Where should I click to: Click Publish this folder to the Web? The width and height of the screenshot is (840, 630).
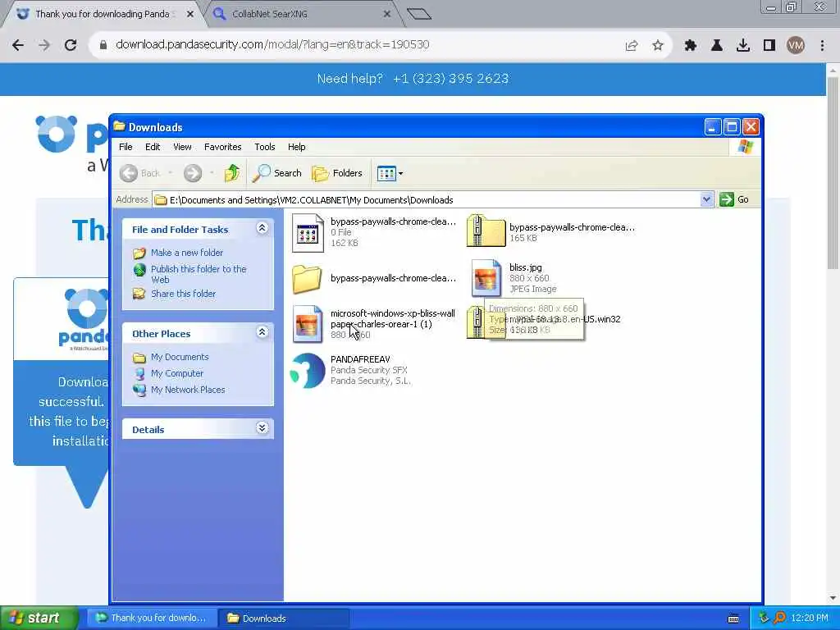point(199,274)
